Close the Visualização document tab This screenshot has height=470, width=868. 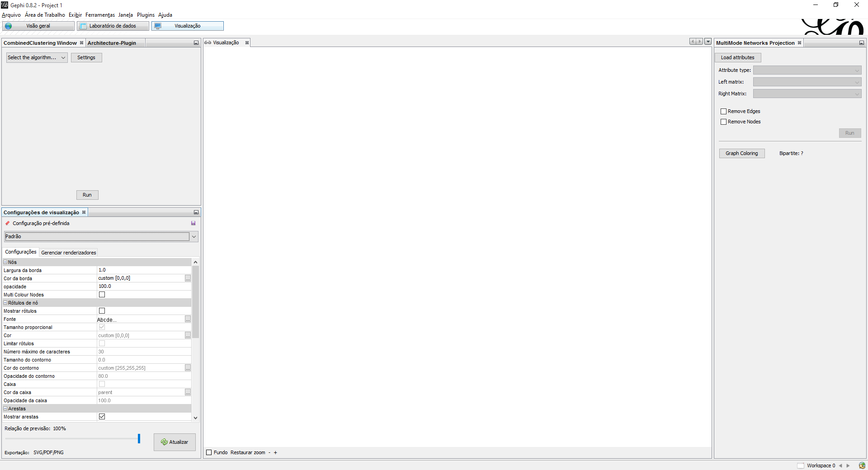[247, 43]
